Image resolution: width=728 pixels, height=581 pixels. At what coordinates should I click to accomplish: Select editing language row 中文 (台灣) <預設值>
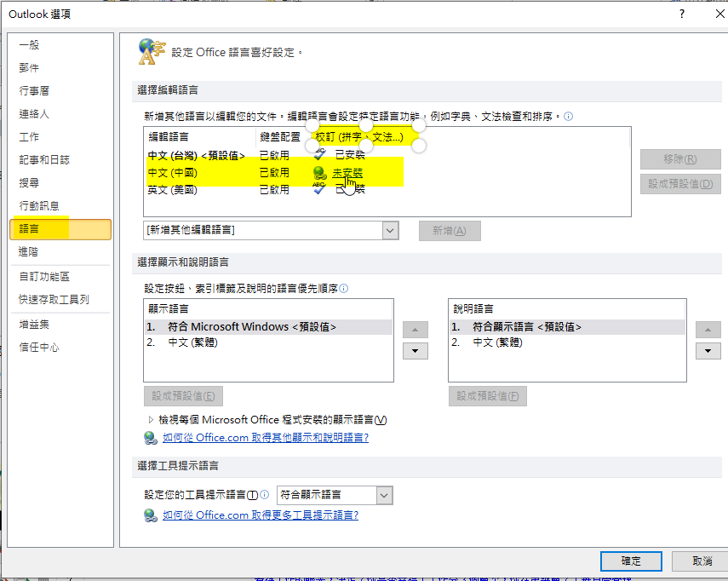tap(387, 156)
